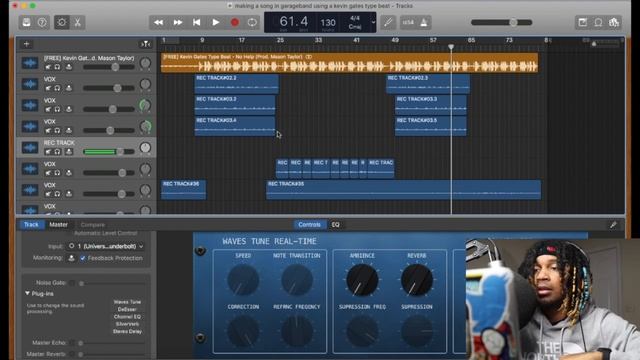This screenshot has height=360, width=640.
Task: Select the REC TRACK#02.2 region
Action: click(237, 84)
